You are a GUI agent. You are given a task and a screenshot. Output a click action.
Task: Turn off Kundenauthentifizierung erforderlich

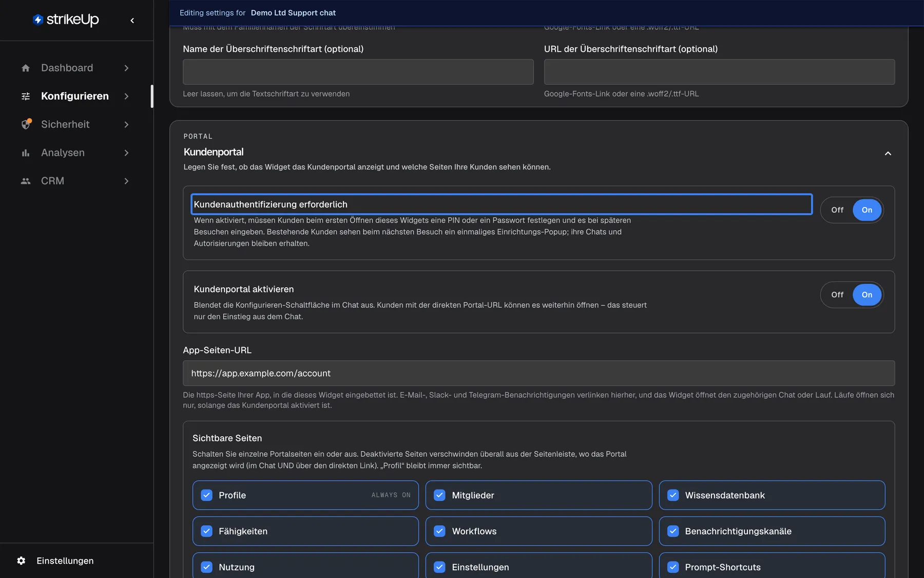pyautogui.click(x=837, y=210)
